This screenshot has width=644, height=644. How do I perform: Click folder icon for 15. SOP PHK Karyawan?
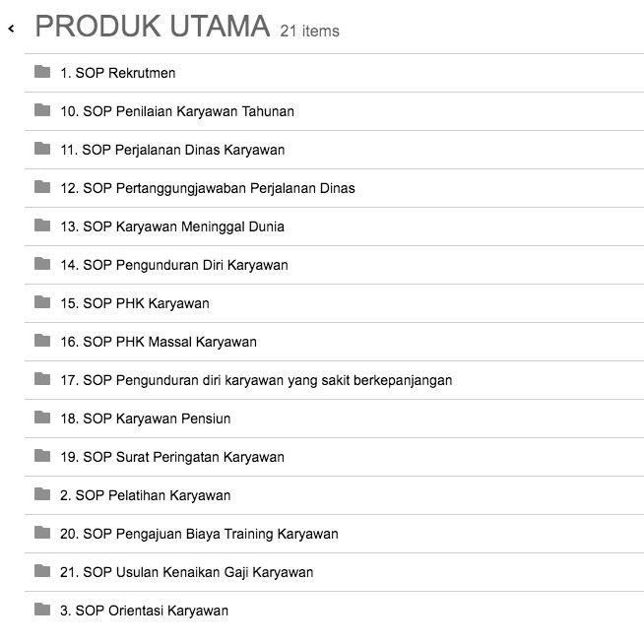pyautogui.click(x=42, y=302)
